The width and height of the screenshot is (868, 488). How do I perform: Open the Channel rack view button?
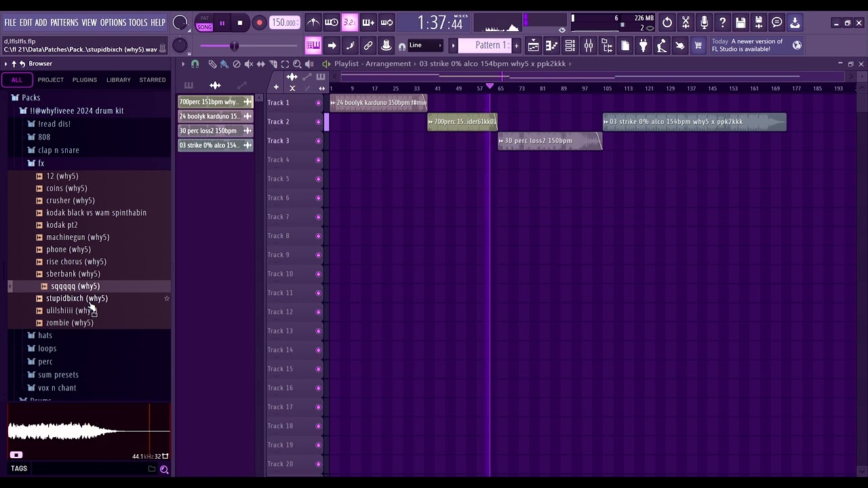point(570,45)
